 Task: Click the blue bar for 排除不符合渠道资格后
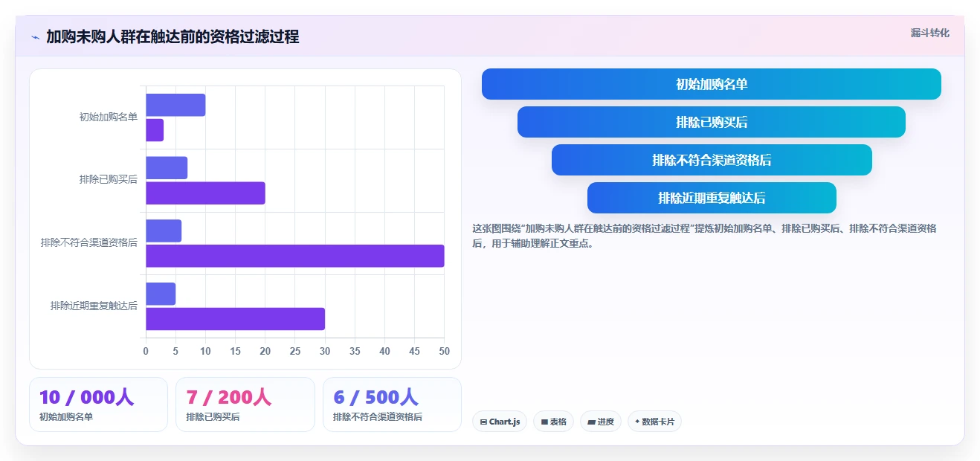tap(164, 230)
